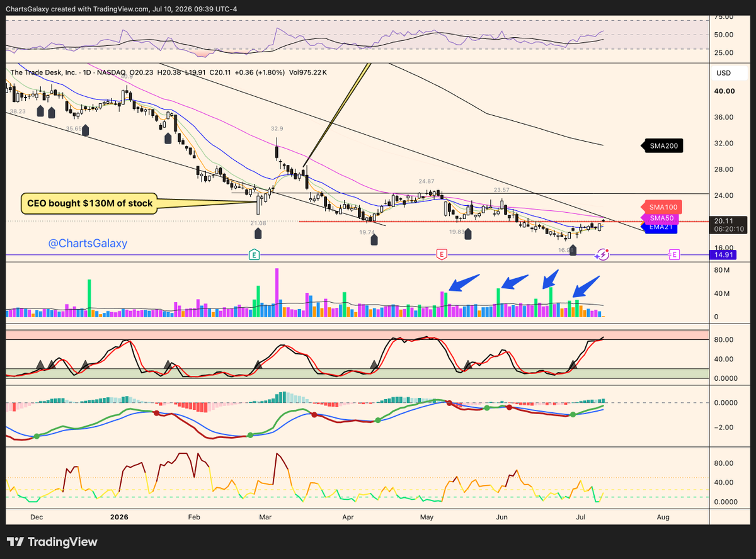Click the change value +0.36 (+1.80%)

tap(260, 72)
